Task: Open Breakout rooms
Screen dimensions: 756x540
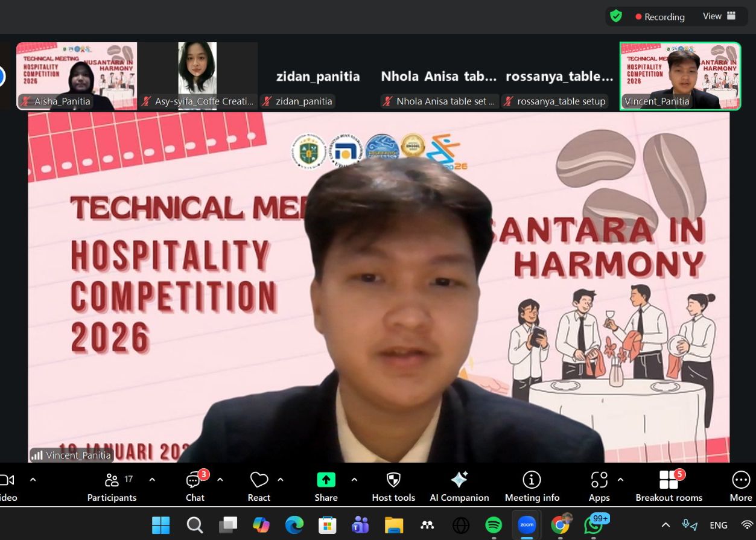Action: [x=669, y=486]
